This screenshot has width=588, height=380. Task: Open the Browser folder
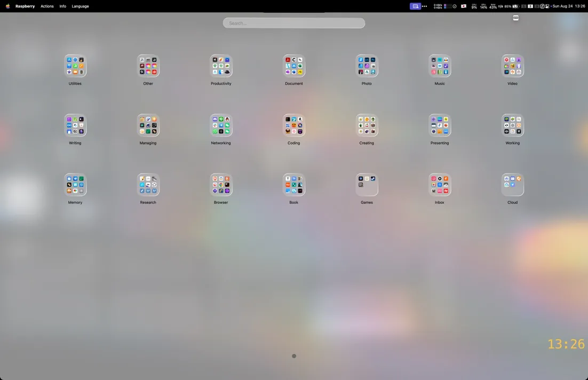(221, 185)
